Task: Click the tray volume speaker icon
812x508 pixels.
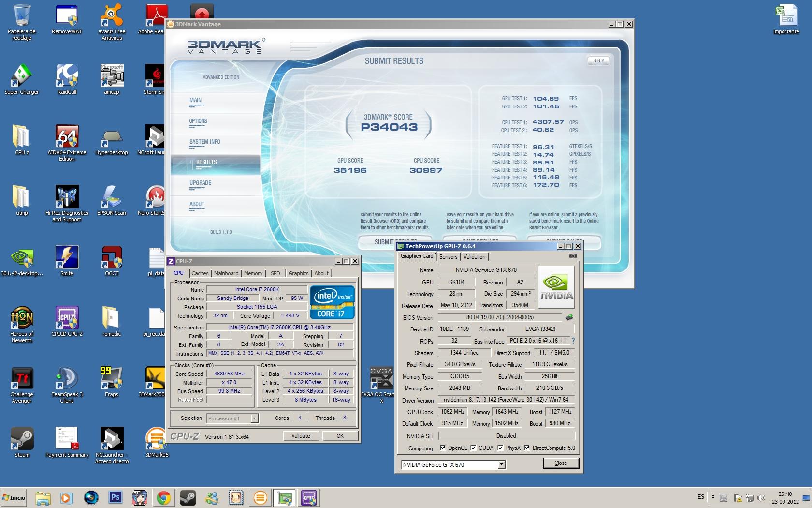Action: [x=761, y=498]
